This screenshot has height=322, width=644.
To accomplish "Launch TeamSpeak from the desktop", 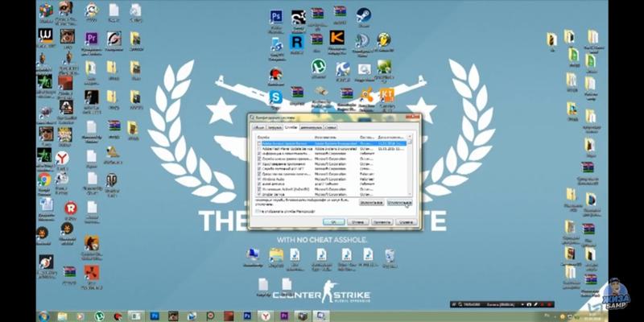I will pos(362,41).
